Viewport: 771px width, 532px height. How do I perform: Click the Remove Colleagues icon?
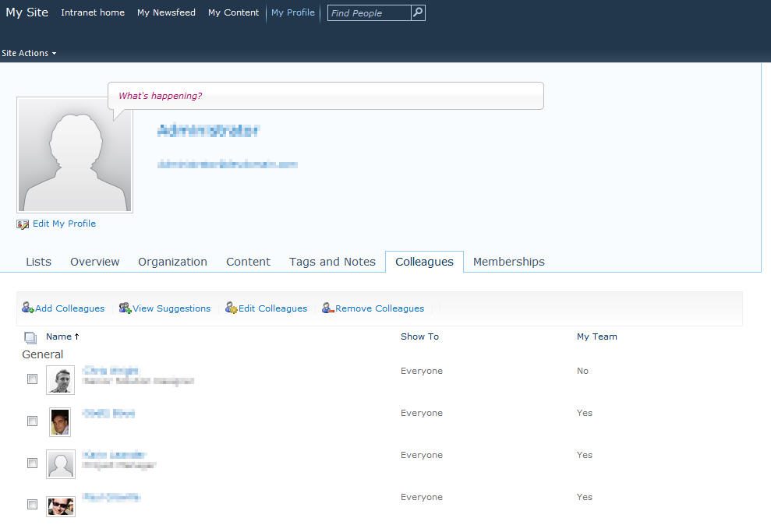click(x=328, y=308)
